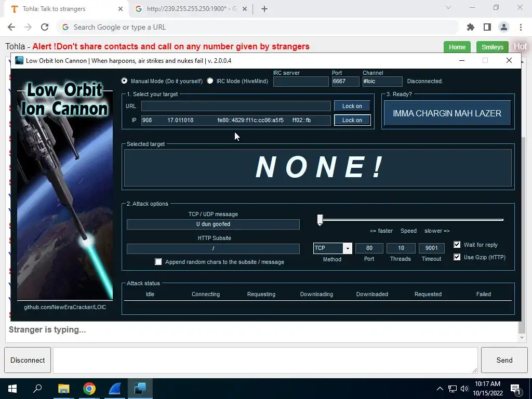This screenshot has height=399, width=532.
Task: Open Chrome from the taskbar
Action: coord(89,389)
